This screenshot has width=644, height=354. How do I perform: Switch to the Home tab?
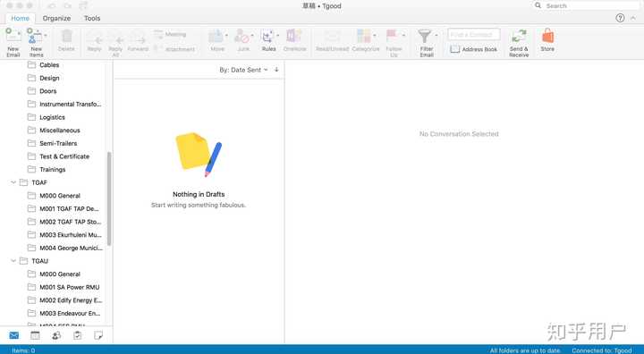click(20, 18)
